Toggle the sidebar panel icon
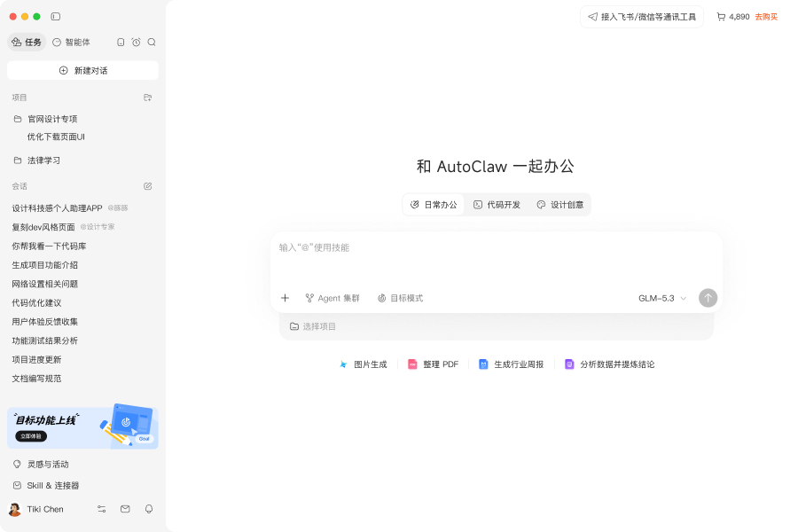 [56, 16]
